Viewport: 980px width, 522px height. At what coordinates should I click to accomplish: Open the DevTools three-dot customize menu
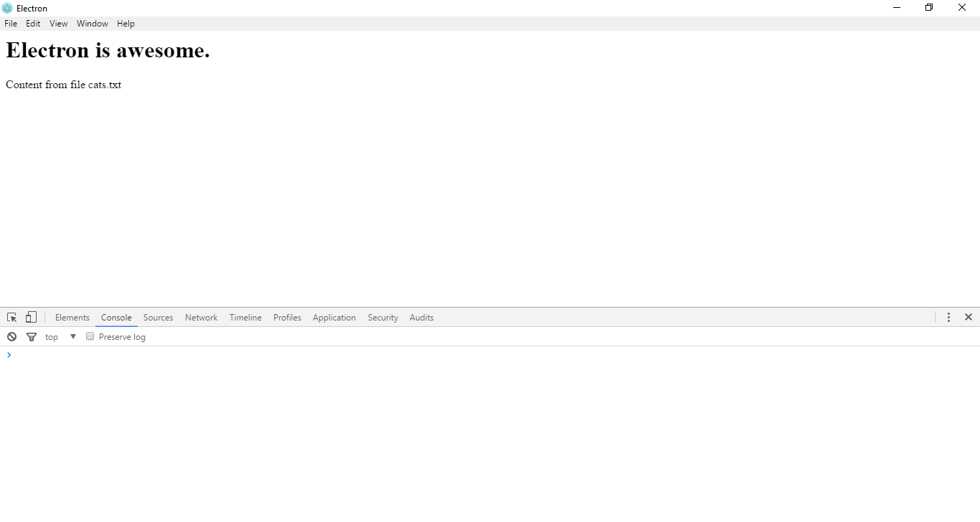(948, 317)
